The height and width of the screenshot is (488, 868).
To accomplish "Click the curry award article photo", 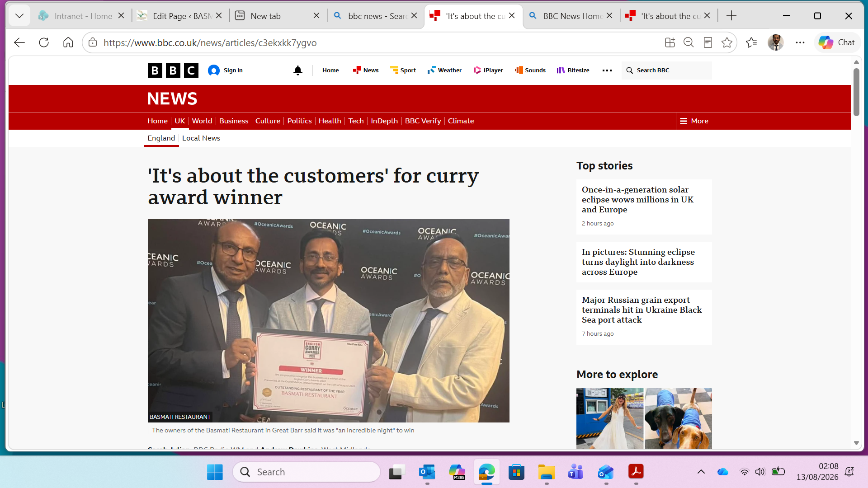I will [x=328, y=321].
